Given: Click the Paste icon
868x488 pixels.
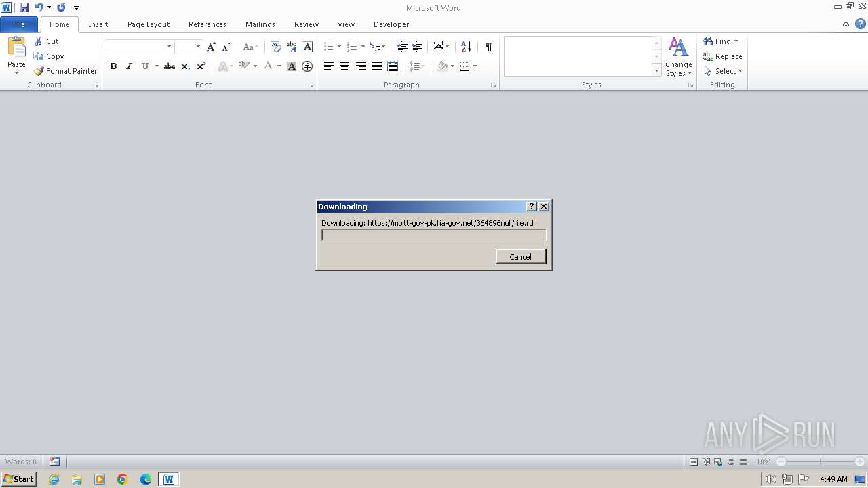Looking at the screenshot, I should [x=16, y=47].
